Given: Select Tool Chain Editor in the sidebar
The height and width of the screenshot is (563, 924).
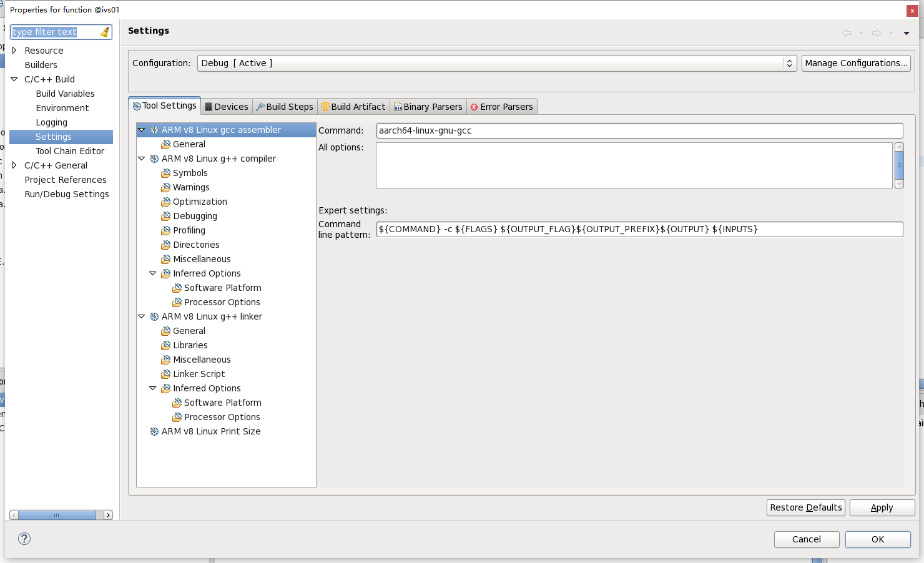Looking at the screenshot, I should tap(70, 151).
